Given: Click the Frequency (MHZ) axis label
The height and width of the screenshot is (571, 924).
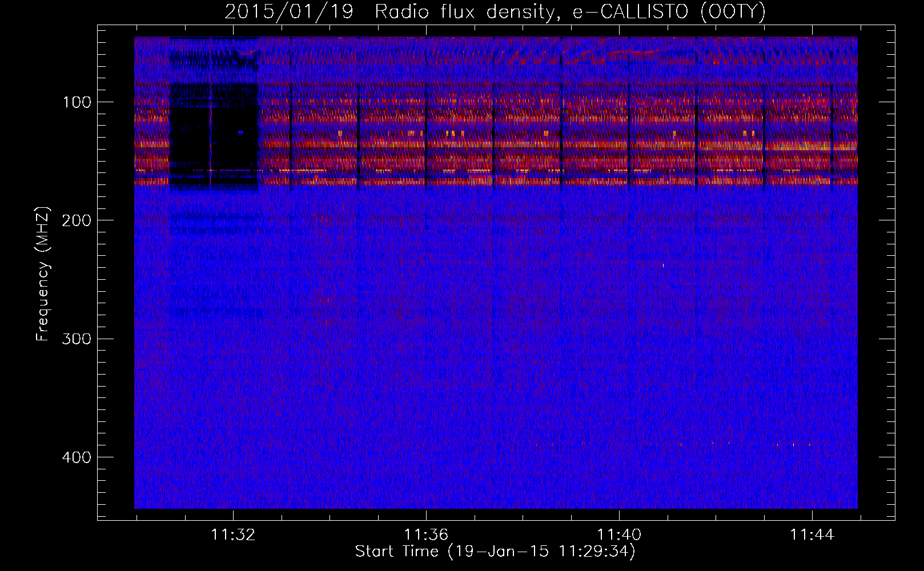Looking at the screenshot, I should [x=43, y=274].
